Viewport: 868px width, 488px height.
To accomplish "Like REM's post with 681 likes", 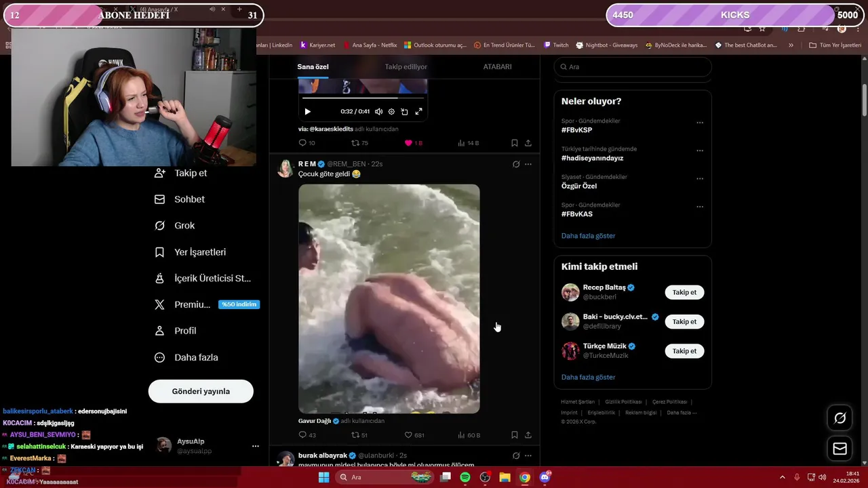I will [414, 435].
